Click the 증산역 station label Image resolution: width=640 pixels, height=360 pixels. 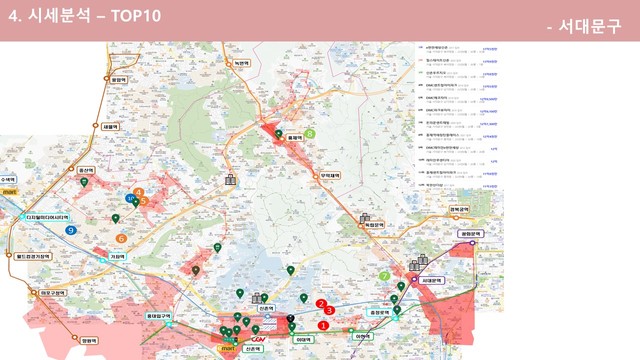coord(86,170)
